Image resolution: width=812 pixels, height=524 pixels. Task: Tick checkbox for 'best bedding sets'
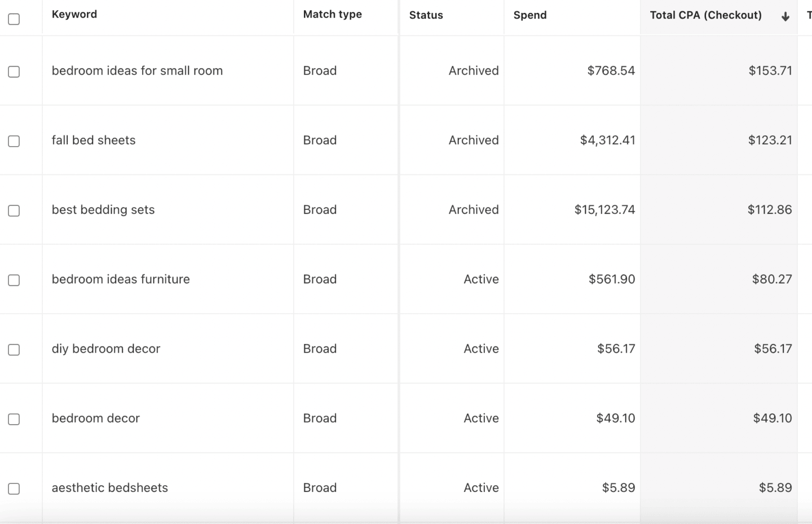(14, 210)
